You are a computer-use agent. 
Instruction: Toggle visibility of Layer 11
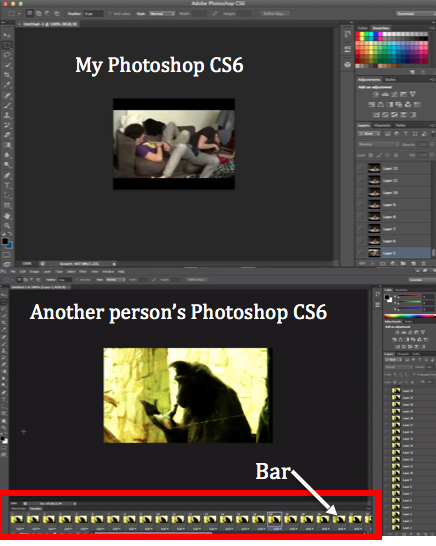361,180
